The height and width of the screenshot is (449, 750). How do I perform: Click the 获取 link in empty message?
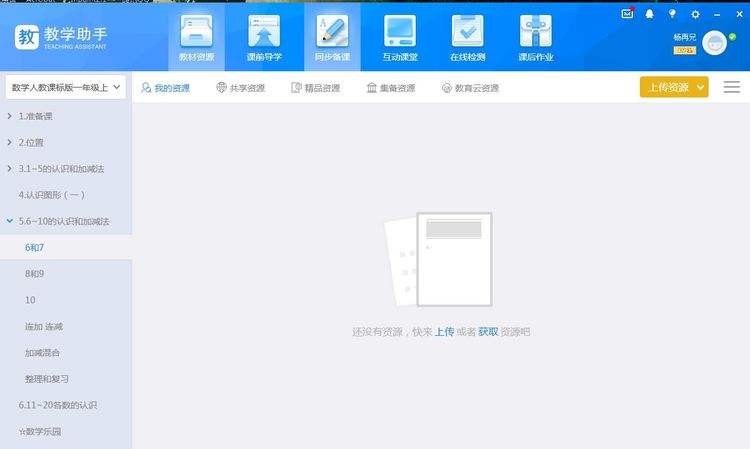(487, 331)
